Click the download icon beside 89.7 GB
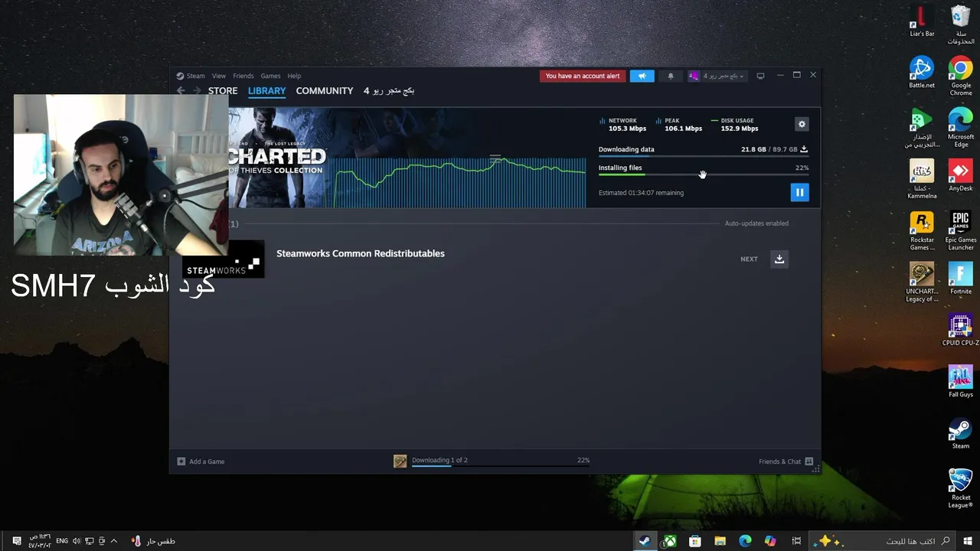The height and width of the screenshot is (551, 980). tap(803, 149)
